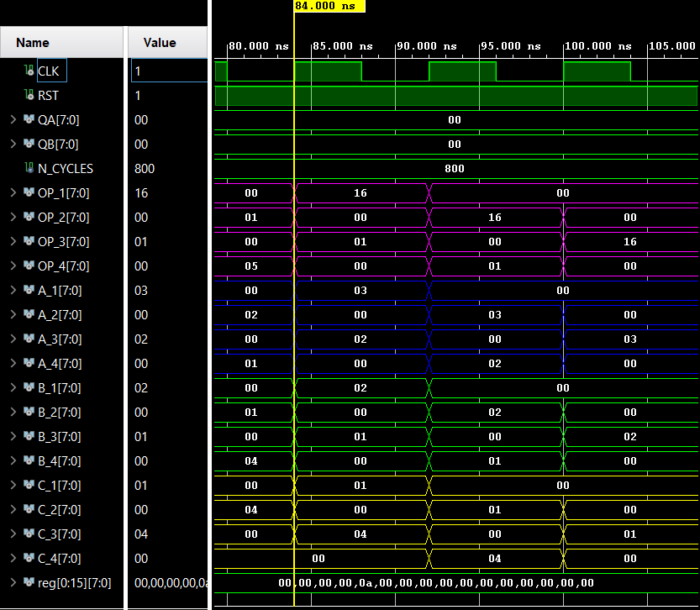Screen dimensions: 700x610
Task: Select the C_4[7:0] signal name
Action: pos(60,558)
